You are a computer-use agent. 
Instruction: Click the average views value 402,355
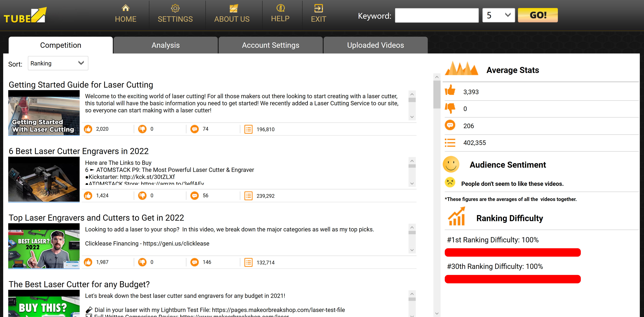coord(475,143)
